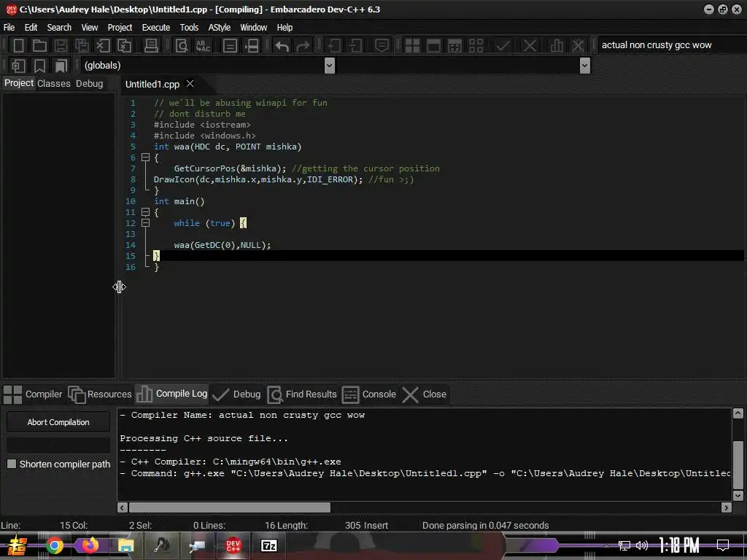Switch to the Find Results tab

pyautogui.click(x=302, y=394)
